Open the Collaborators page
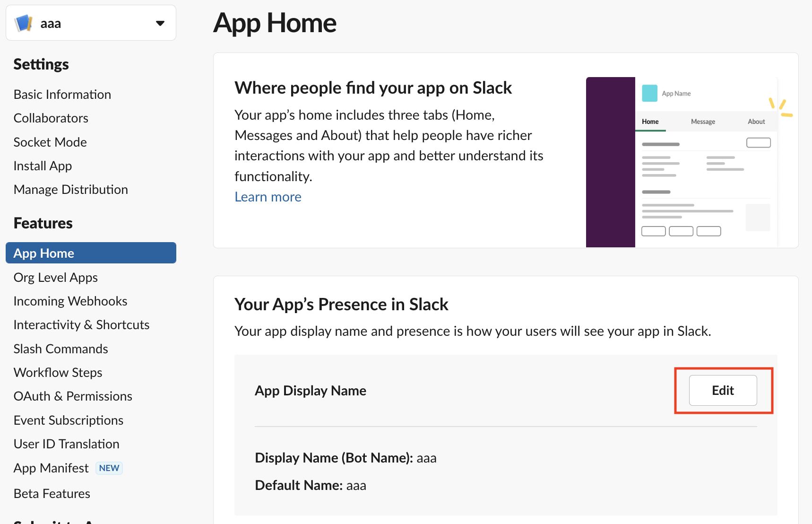Viewport: 812px width, 524px height. click(x=51, y=118)
